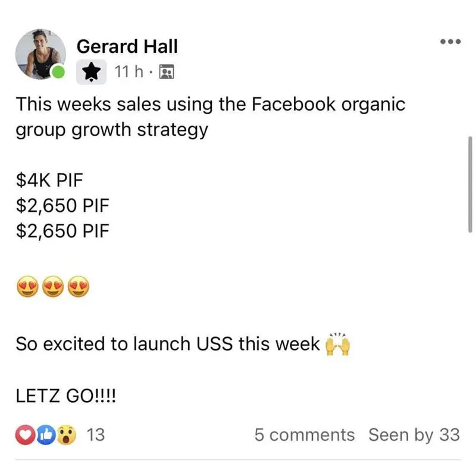476x476 pixels.
Task: Click Gerard Hall's profile picture
Action: pos(40,54)
